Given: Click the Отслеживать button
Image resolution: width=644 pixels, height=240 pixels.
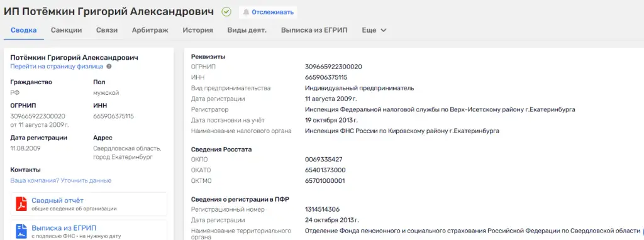Looking at the screenshot, I should coord(268,13).
